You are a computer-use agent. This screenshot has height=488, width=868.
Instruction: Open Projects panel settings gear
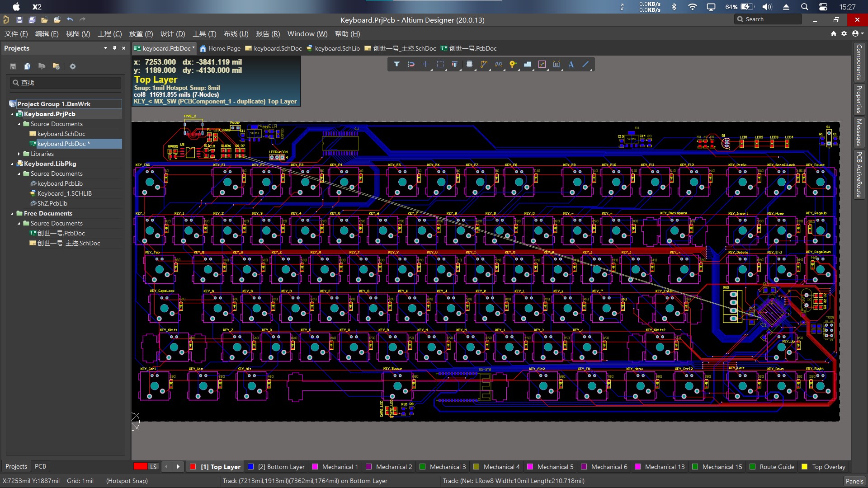click(72, 66)
